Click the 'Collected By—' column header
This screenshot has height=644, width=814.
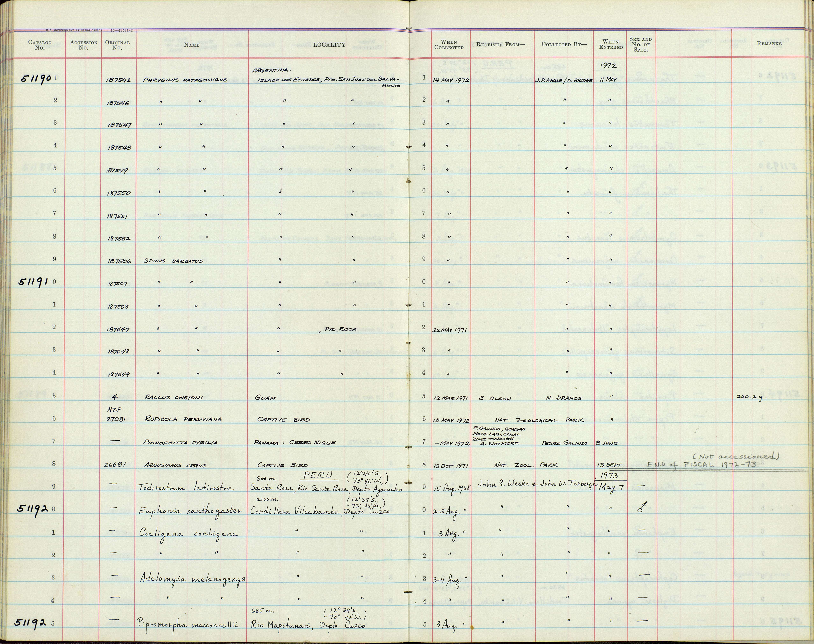point(564,44)
